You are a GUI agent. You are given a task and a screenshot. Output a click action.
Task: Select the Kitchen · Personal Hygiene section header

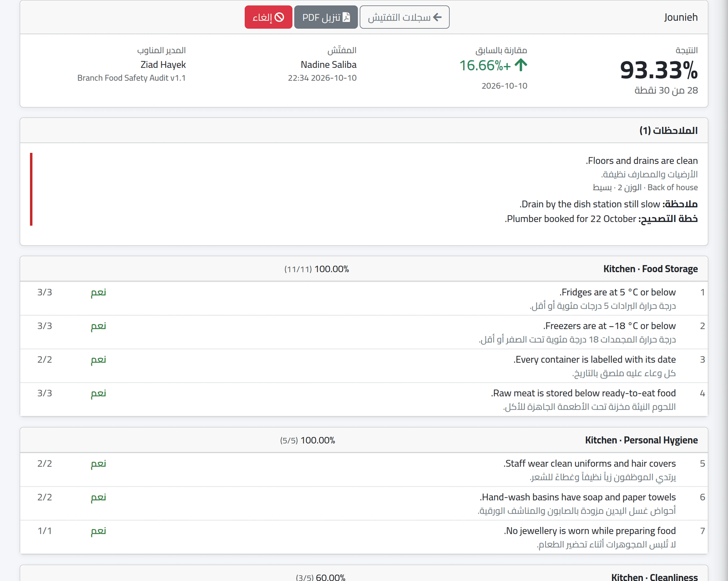(364, 440)
